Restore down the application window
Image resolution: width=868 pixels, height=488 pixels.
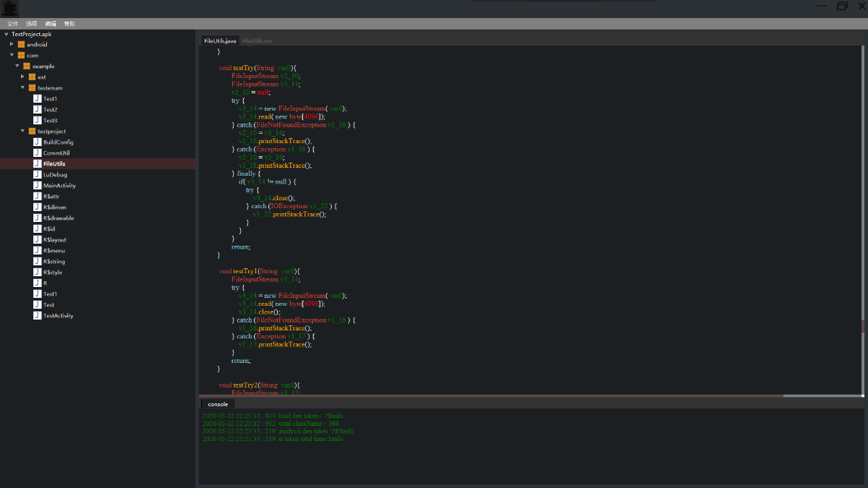pyautogui.click(x=842, y=6)
